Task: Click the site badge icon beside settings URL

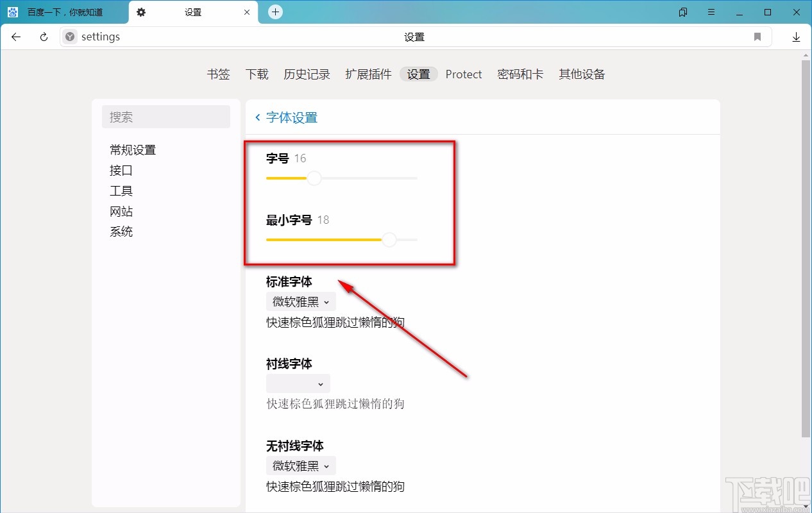Action: coord(69,37)
